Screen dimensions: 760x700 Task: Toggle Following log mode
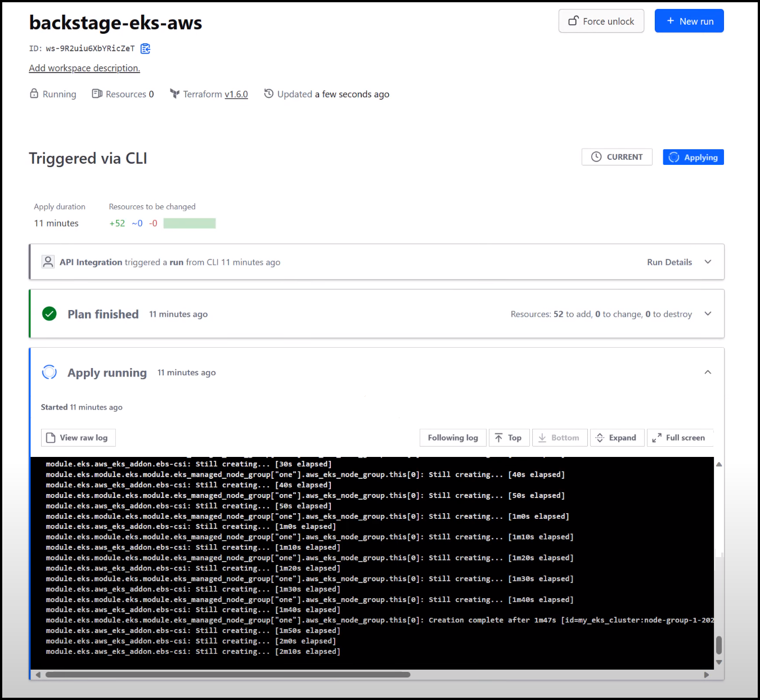[453, 437]
